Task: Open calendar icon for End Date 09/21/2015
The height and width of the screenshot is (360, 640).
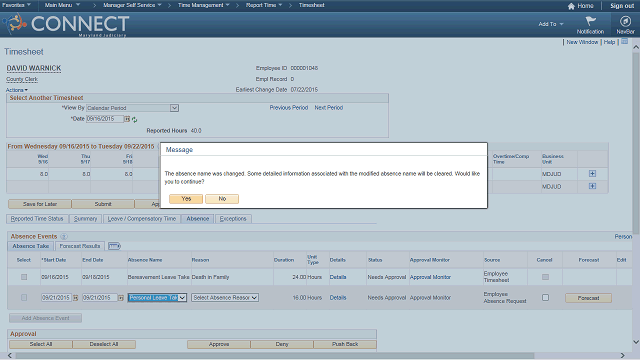Action: [121, 298]
